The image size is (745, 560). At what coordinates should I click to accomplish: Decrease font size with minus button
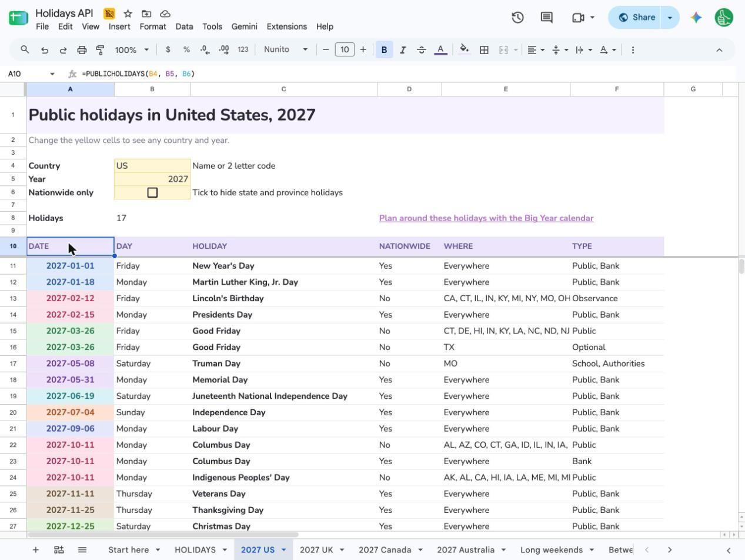(x=326, y=50)
